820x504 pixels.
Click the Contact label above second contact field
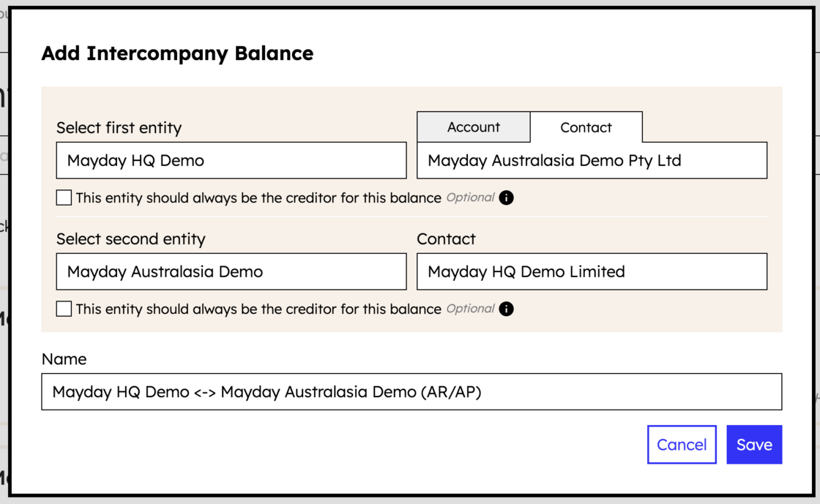click(x=446, y=239)
